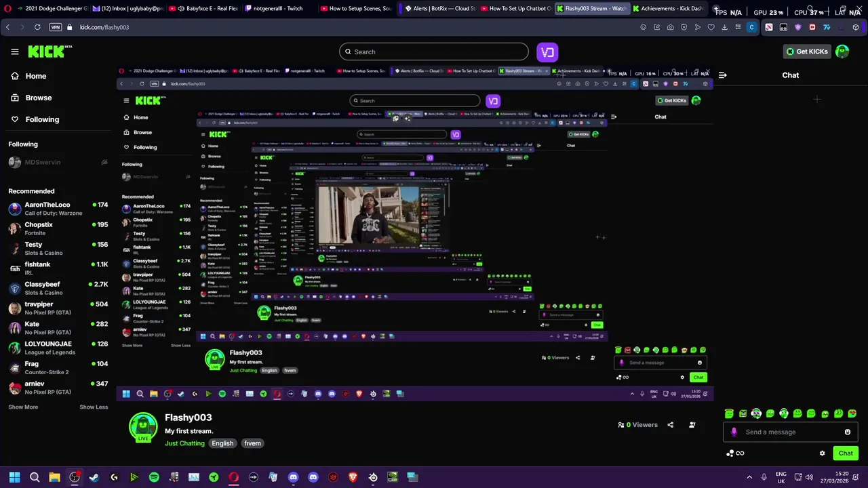Click the purple icon beside the search bar
Viewport: 868px width, 488px height.
click(547, 52)
